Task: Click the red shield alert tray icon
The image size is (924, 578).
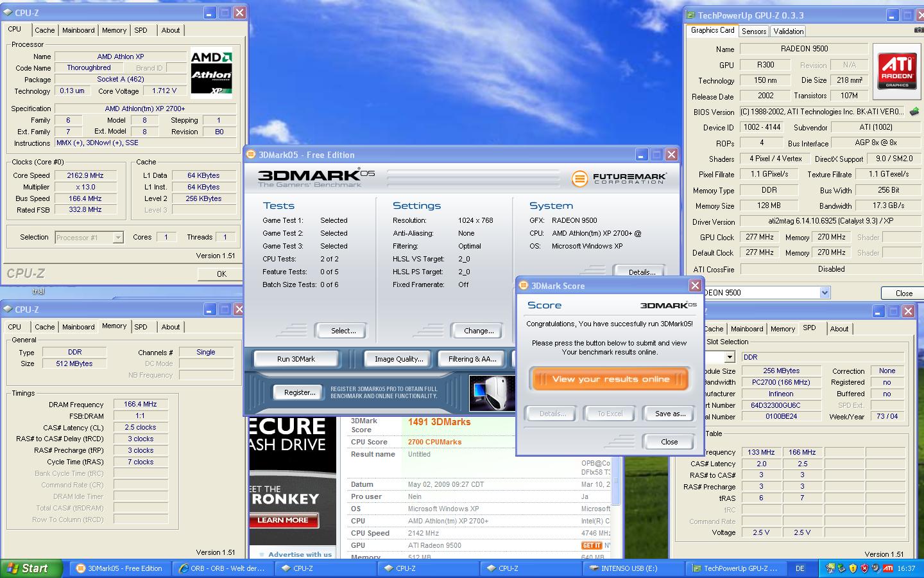Action: click(864, 568)
